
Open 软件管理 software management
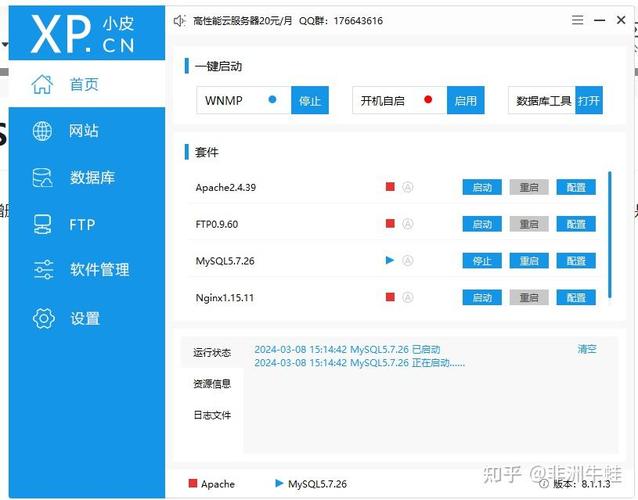pos(87,269)
